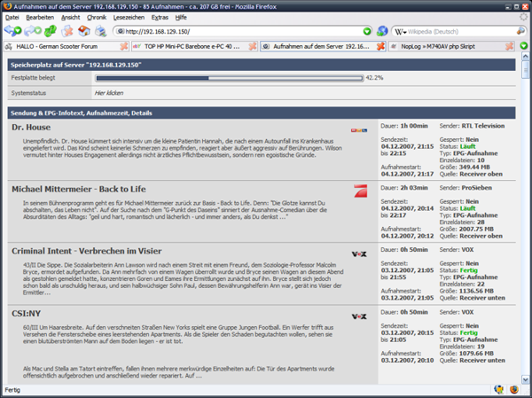
Task: Open the Wikipedia search engine dropdown
Action: click(401, 32)
